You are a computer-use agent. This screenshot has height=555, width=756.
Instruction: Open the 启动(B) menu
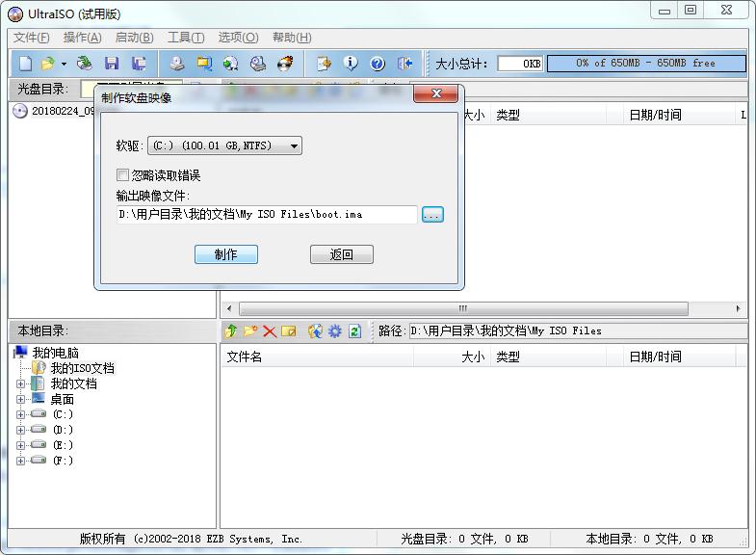point(135,38)
